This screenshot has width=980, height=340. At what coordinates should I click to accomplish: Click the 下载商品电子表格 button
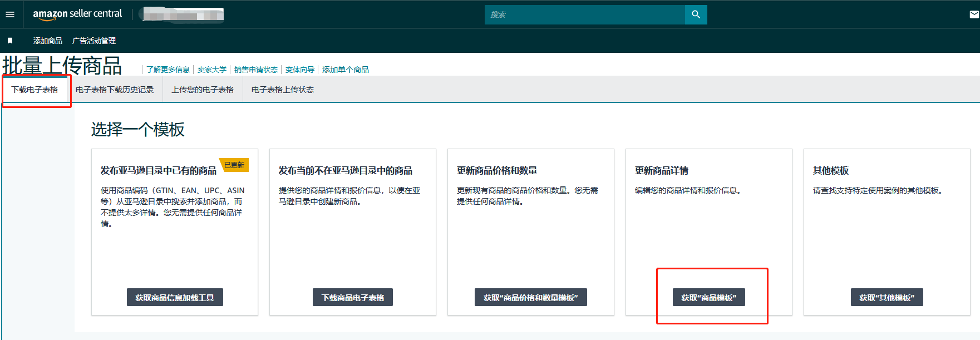353,298
